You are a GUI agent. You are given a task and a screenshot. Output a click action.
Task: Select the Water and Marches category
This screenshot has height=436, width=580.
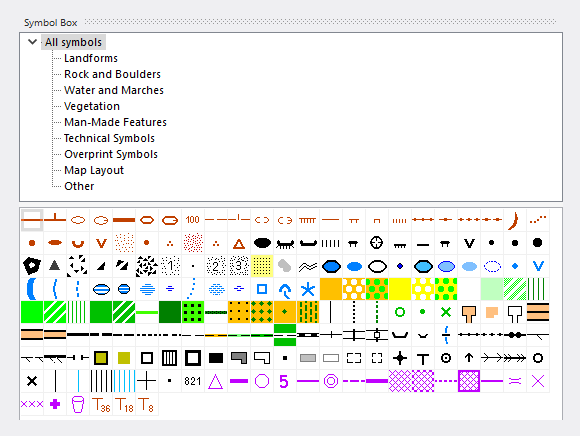114,90
